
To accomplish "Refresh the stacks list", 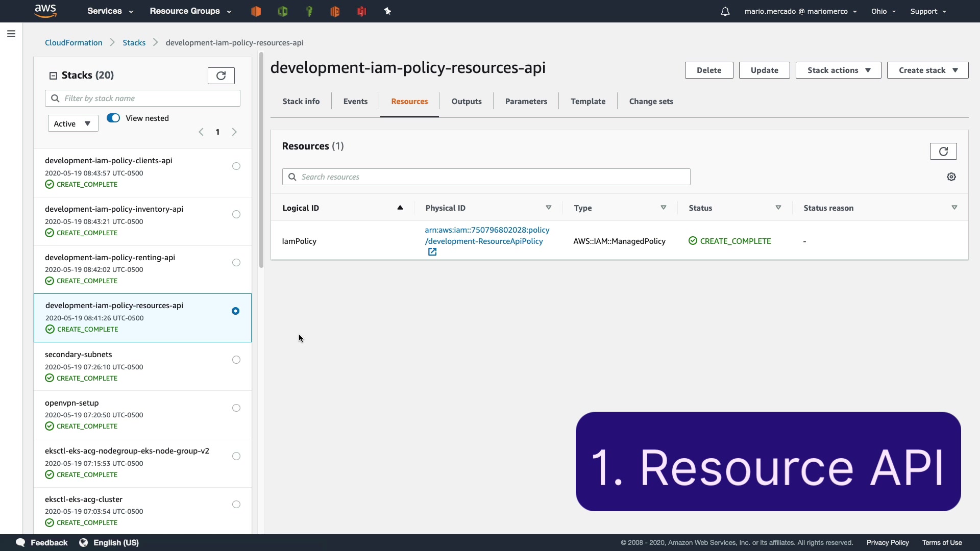I will (x=221, y=76).
